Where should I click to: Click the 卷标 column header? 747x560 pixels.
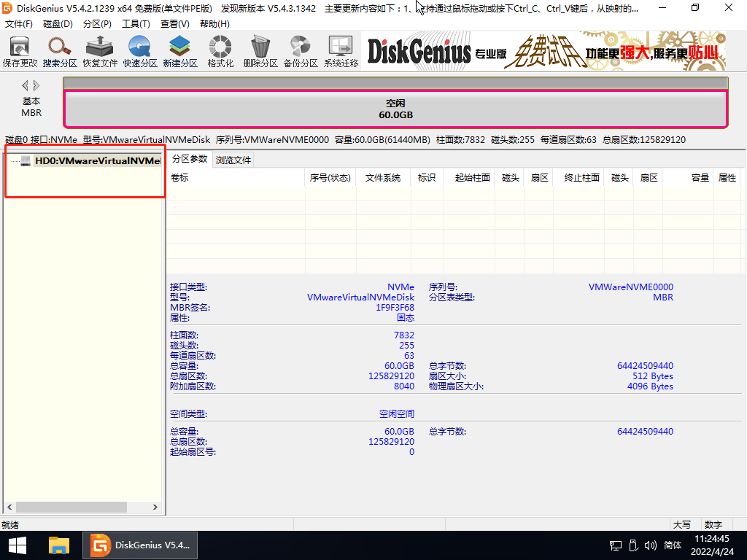tap(179, 178)
